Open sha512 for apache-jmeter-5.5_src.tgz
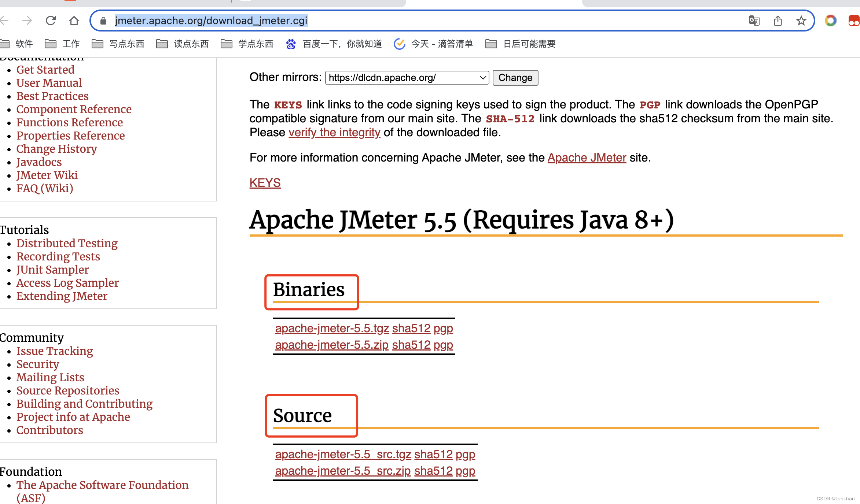Viewport: 860px width, 504px height. pyautogui.click(x=434, y=454)
